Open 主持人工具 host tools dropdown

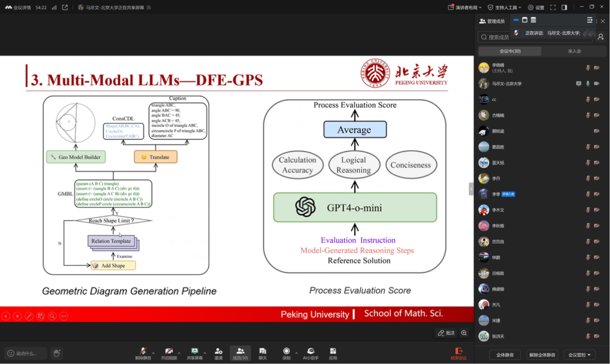click(x=504, y=7)
